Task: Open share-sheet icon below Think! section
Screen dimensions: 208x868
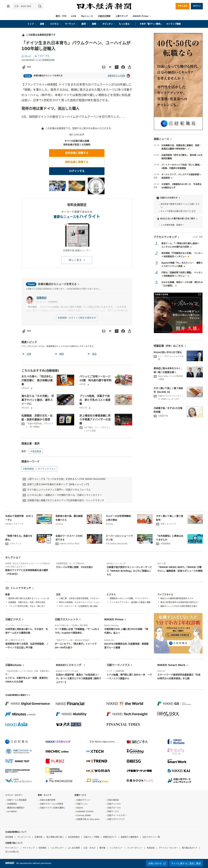Action: 129,331
